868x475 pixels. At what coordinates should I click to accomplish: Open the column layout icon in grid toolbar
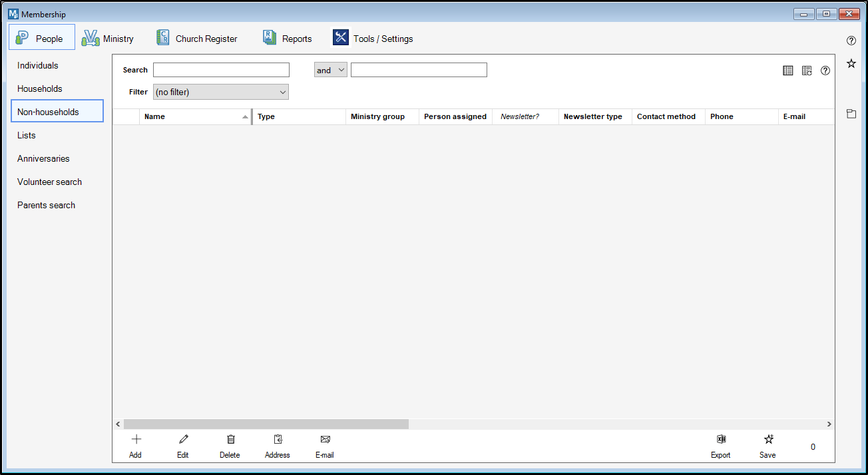(x=788, y=71)
